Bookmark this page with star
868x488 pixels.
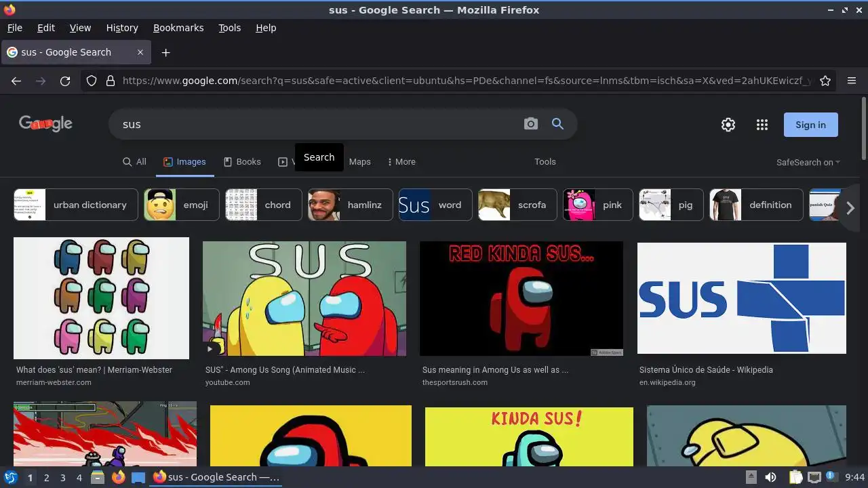pos(825,81)
